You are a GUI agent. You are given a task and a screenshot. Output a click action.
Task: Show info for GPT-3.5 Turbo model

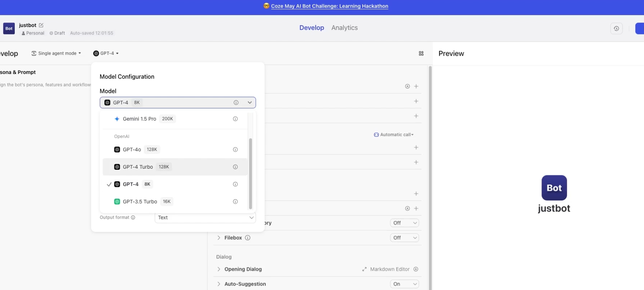(235, 202)
